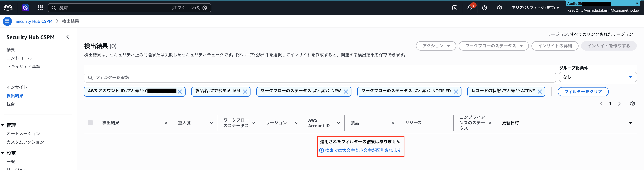Click page number 1 in pagination
644x170 pixels.
click(x=610, y=104)
